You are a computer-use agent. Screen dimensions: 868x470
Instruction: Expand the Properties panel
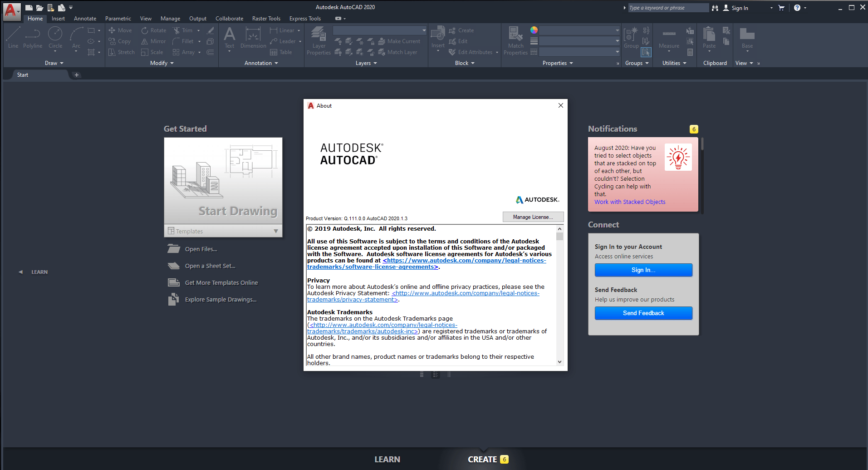[x=558, y=63]
